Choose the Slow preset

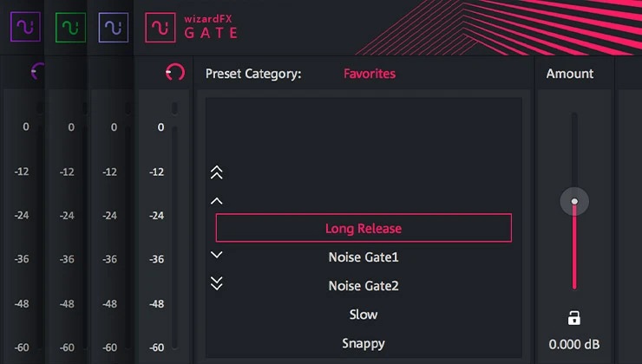364,315
